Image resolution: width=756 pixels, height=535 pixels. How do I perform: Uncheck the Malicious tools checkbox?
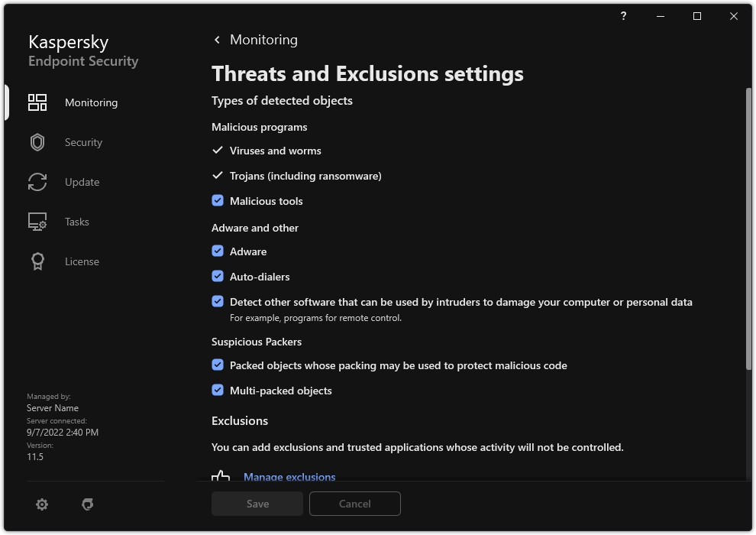point(218,201)
